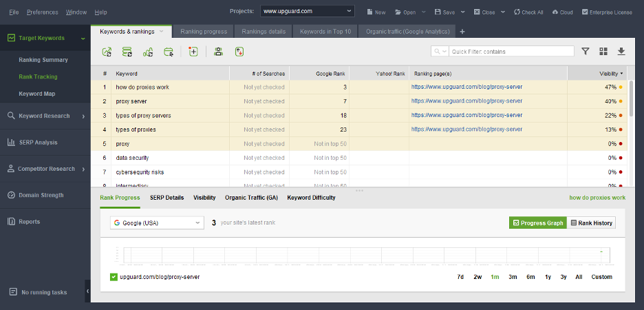Open the Preferences menu
The height and width of the screenshot is (310, 644).
coord(43,12)
